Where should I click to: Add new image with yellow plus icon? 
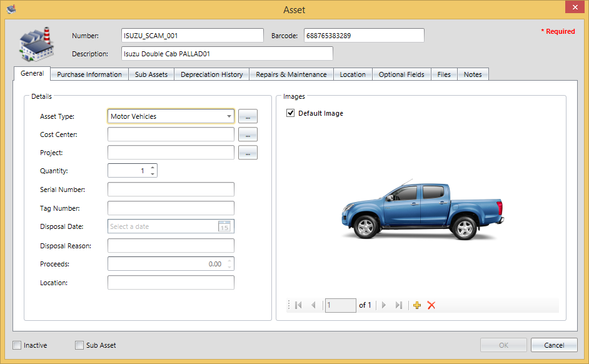click(417, 305)
